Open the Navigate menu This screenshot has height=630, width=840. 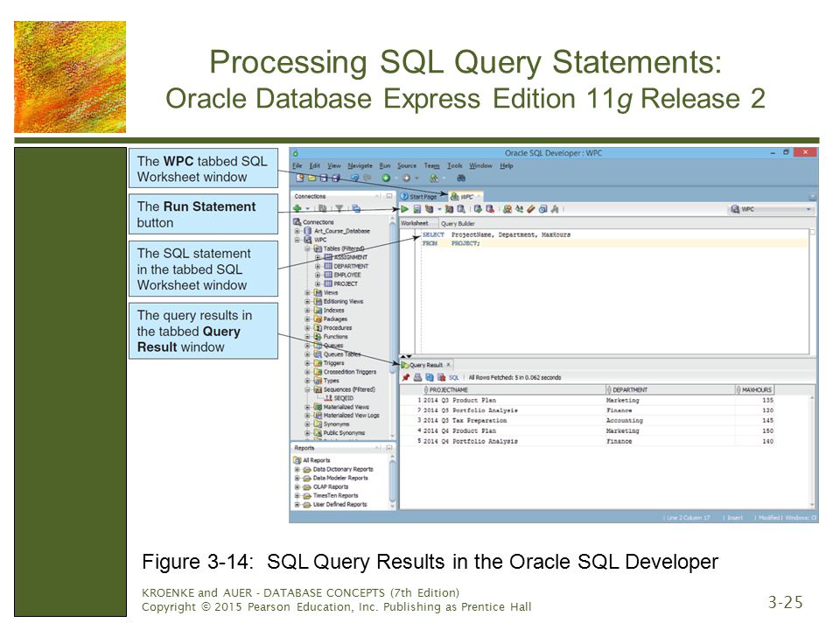click(360, 166)
